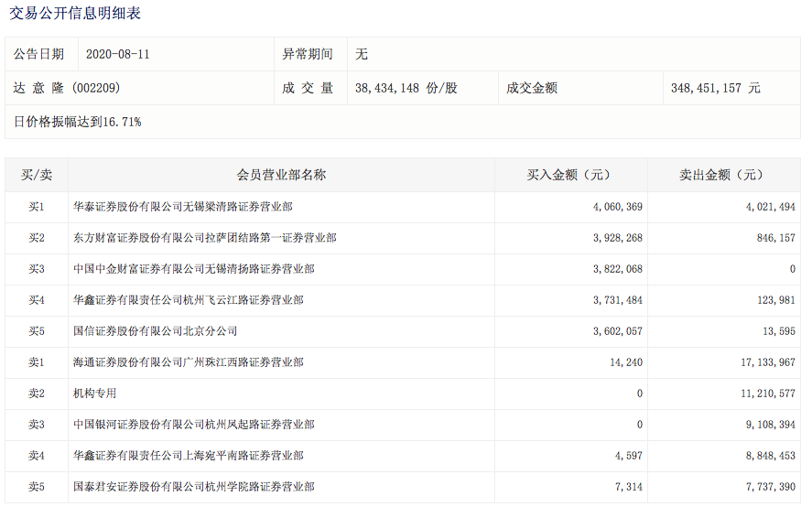Click the title 交易公开信息明细表

point(75,13)
